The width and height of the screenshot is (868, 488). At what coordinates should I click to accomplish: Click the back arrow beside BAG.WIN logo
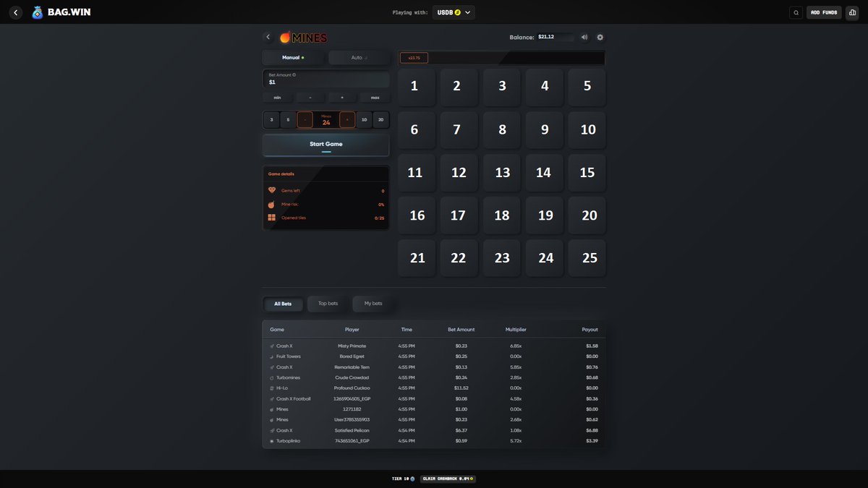pos(16,12)
